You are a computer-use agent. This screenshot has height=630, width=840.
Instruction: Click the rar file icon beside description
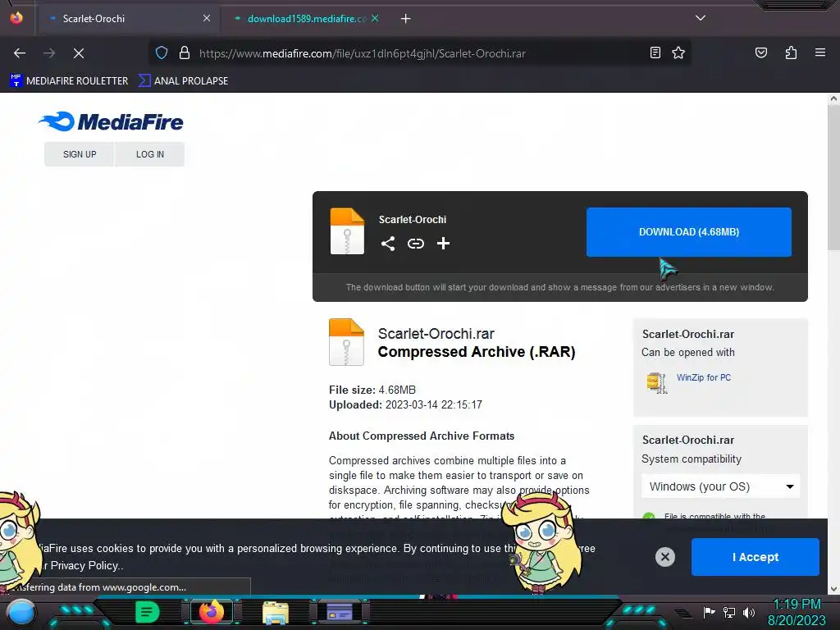click(x=347, y=342)
